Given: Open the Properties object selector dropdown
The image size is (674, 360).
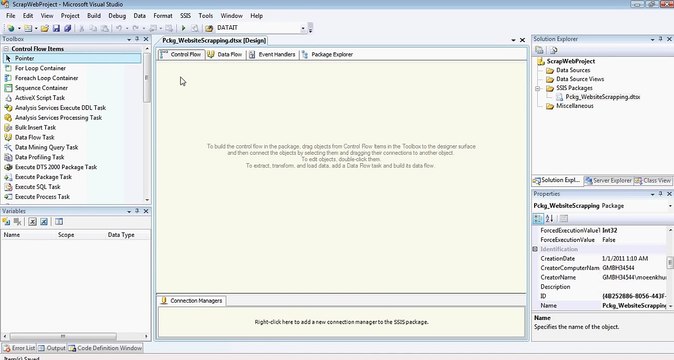Looking at the screenshot, I should click(670, 206).
